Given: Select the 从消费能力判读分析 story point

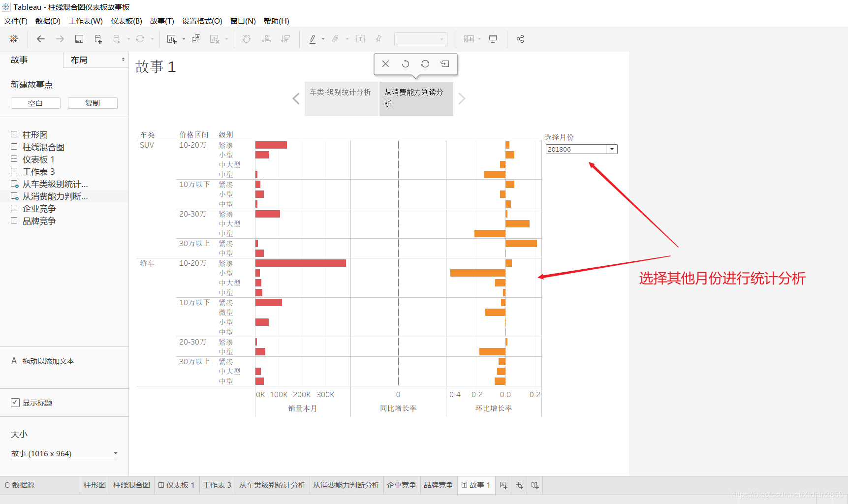Looking at the screenshot, I should click(x=416, y=99).
